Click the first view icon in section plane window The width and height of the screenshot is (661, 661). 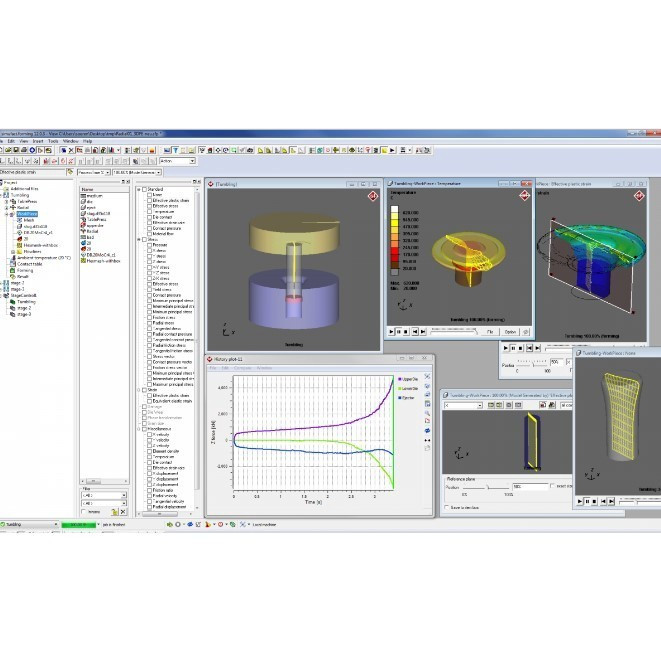coord(491,405)
